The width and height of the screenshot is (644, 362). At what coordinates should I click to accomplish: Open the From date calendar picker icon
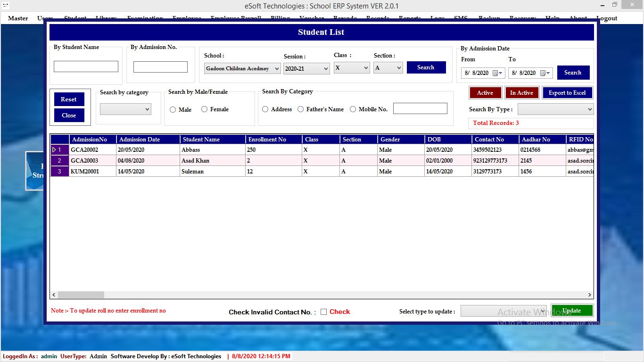click(495, 73)
